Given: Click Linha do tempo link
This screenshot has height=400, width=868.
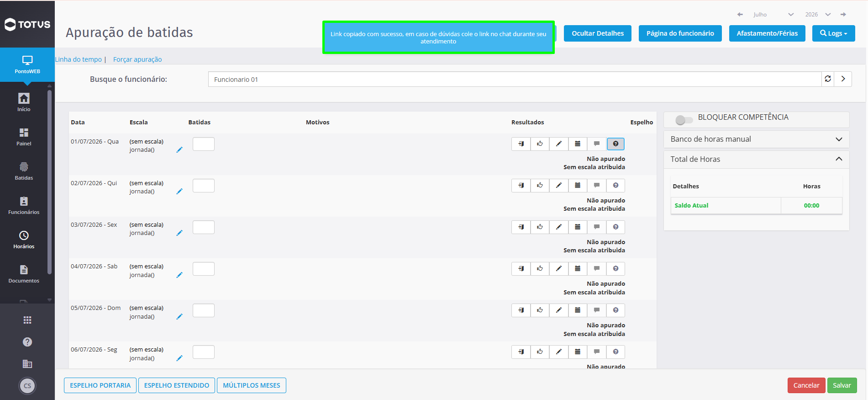Looking at the screenshot, I should [79, 59].
